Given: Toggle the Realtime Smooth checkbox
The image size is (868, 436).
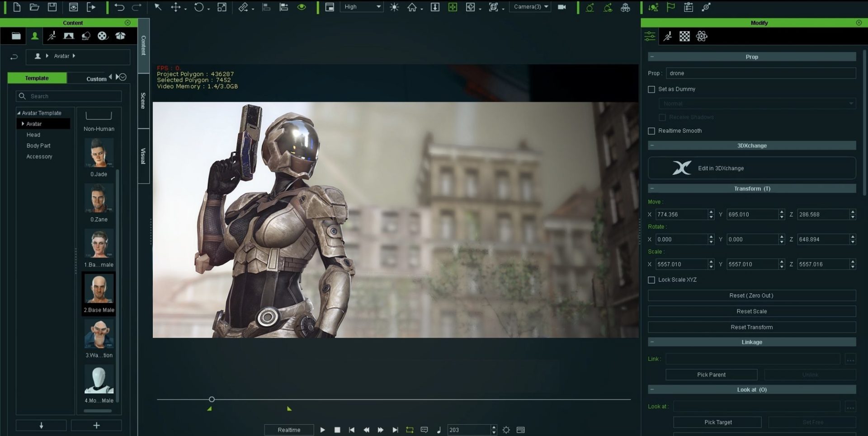Looking at the screenshot, I should (651, 131).
